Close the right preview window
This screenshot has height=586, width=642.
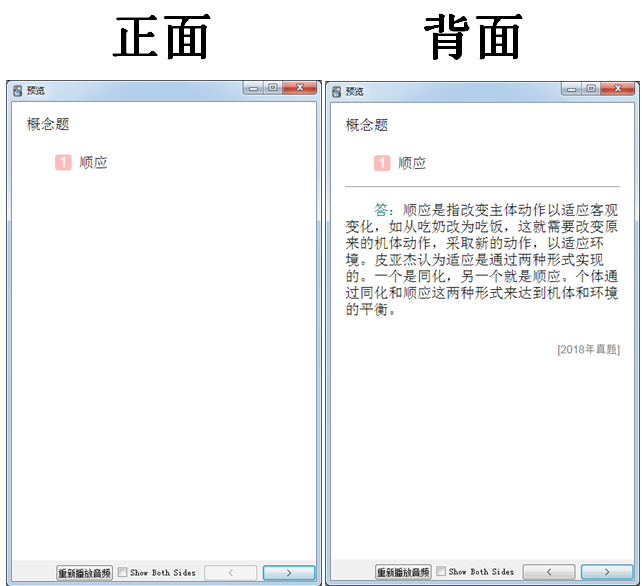coord(618,88)
